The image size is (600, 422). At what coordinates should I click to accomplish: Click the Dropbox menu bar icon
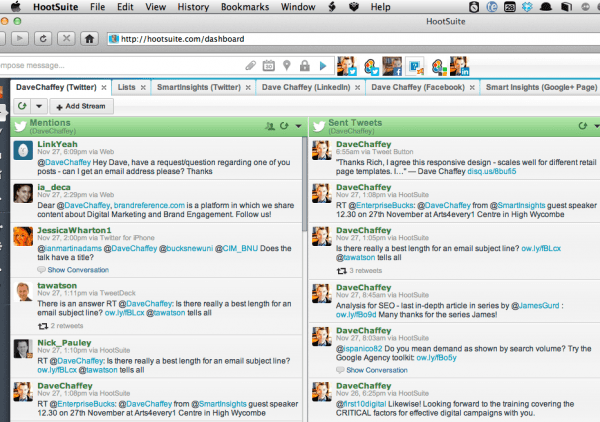click(527, 7)
